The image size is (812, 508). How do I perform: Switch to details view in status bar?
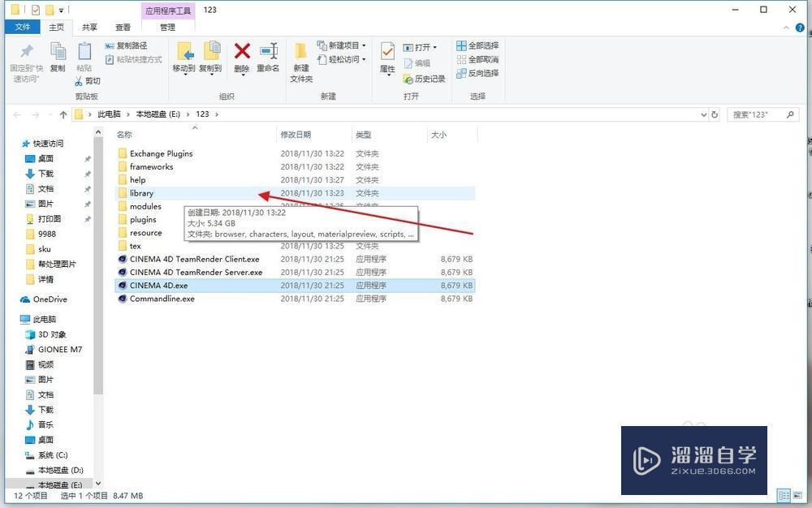pyautogui.click(x=784, y=496)
